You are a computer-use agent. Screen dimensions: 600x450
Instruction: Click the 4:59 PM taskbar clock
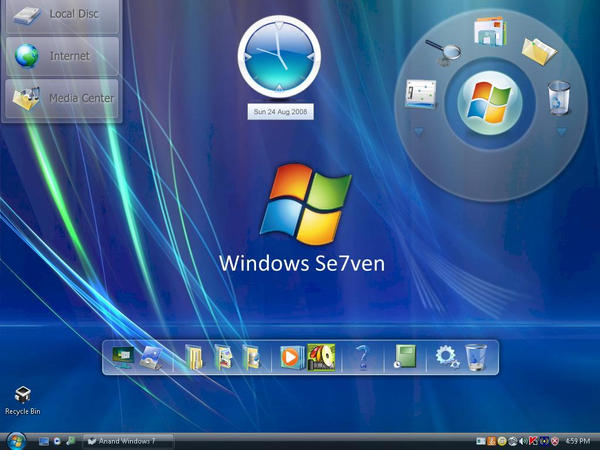click(577, 442)
